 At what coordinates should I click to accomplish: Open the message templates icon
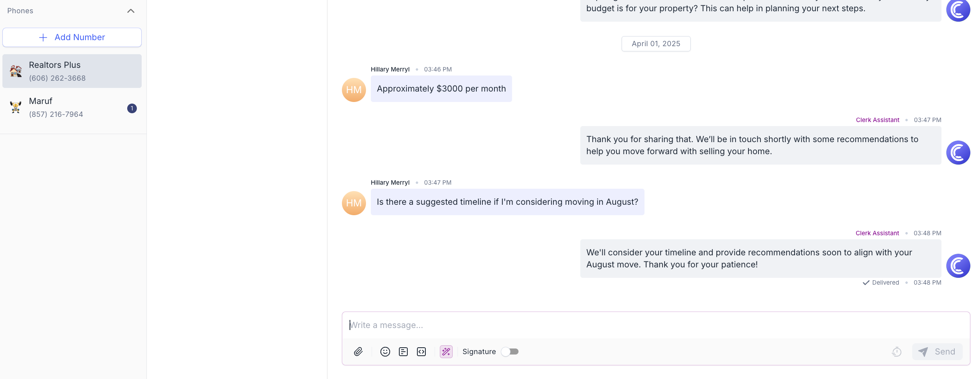pyautogui.click(x=403, y=352)
